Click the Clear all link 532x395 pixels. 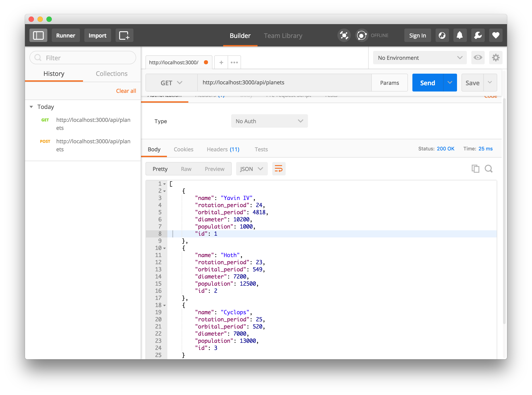click(x=126, y=91)
